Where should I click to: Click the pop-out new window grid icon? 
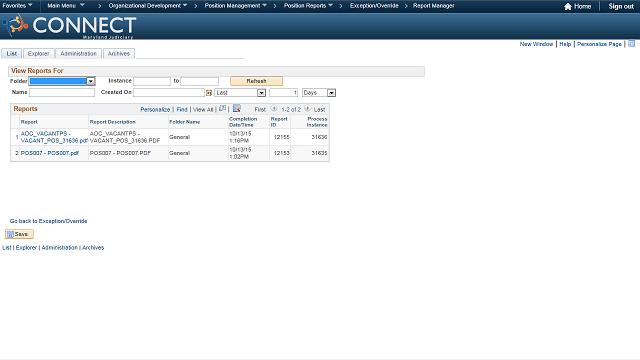(x=222, y=109)
